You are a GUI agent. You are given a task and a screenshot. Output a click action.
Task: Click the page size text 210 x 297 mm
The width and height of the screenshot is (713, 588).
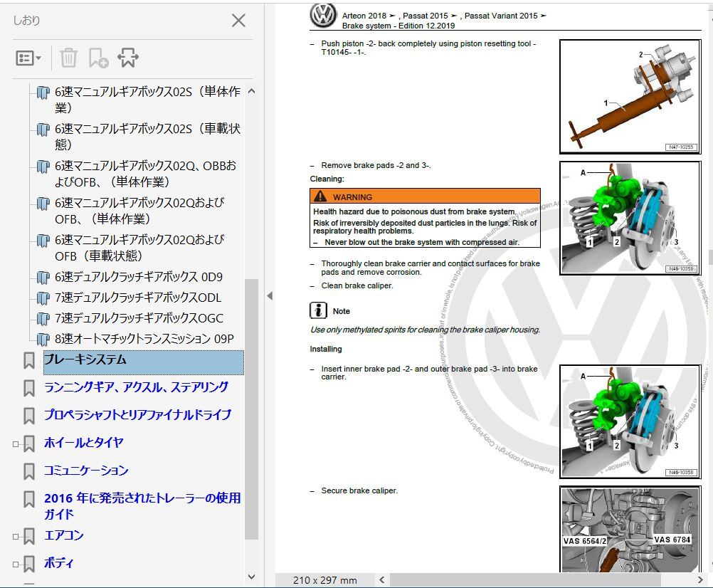[324, 580]
